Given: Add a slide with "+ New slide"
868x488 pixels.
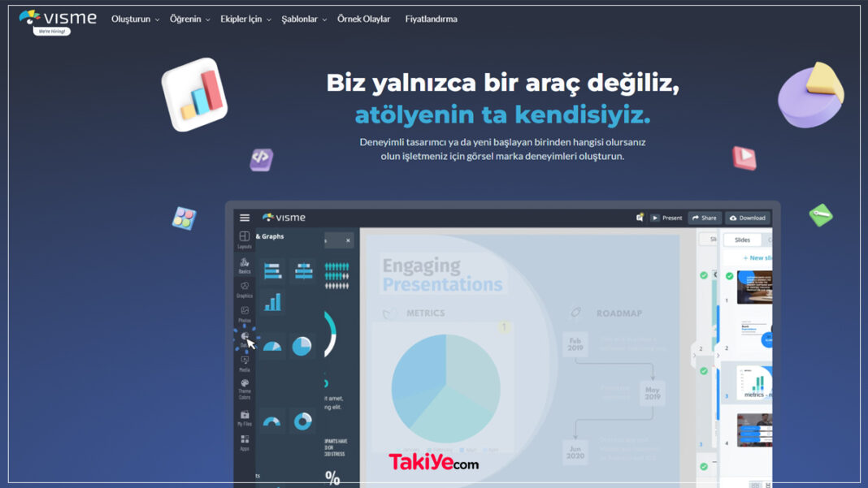Looking at the screenshot, I should tap(757, 258).
